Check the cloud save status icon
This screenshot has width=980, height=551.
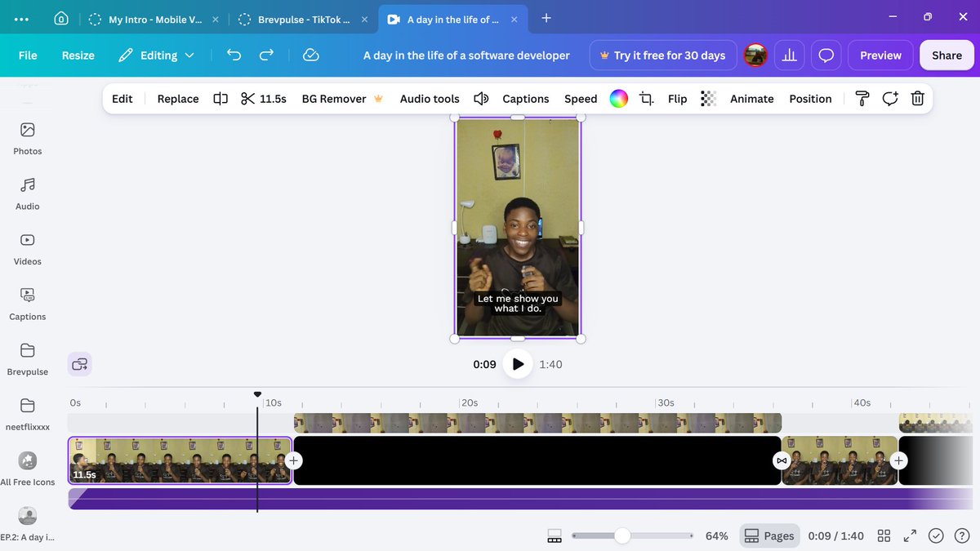(310, 55)
